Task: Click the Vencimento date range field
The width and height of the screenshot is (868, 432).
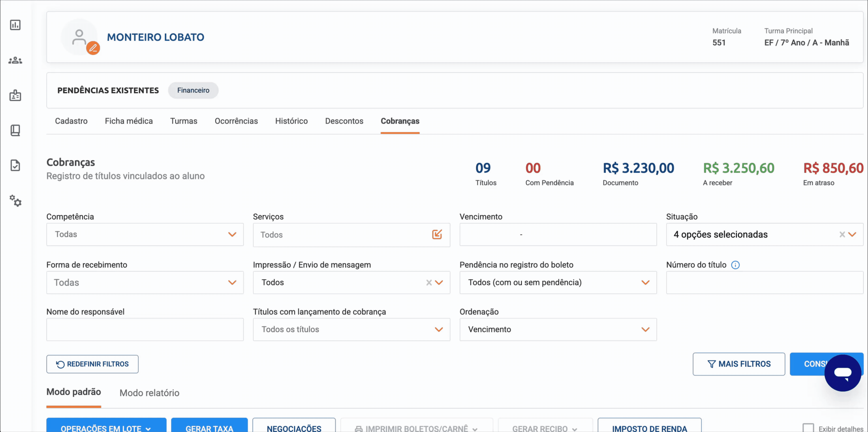Action: (x=558, y=234)
